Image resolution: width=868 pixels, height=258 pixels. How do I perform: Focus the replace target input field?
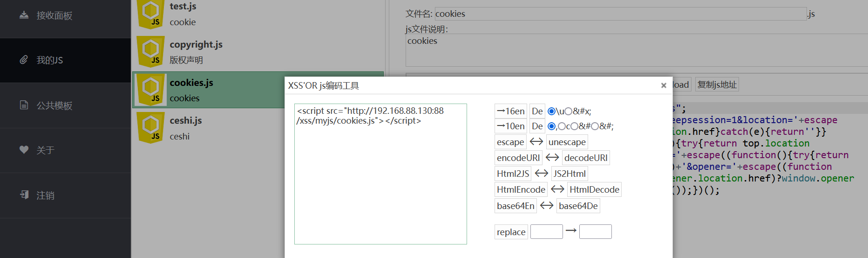click(596, 232)
